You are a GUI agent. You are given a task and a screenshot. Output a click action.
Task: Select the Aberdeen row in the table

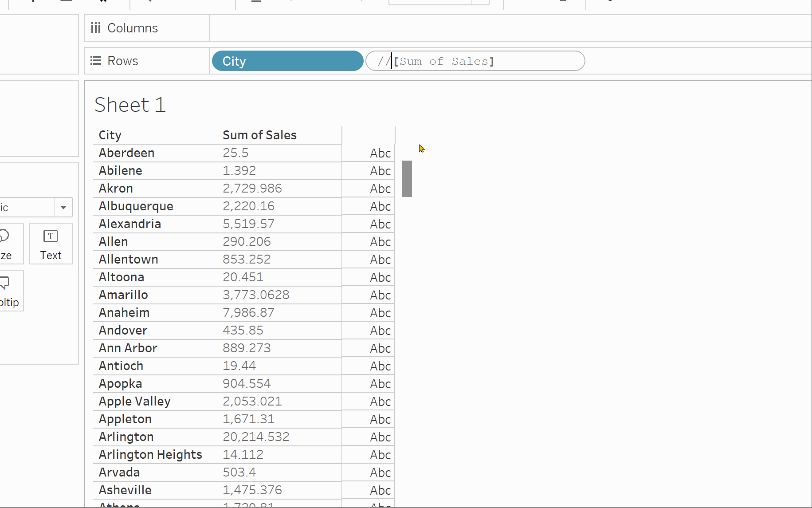126,153
